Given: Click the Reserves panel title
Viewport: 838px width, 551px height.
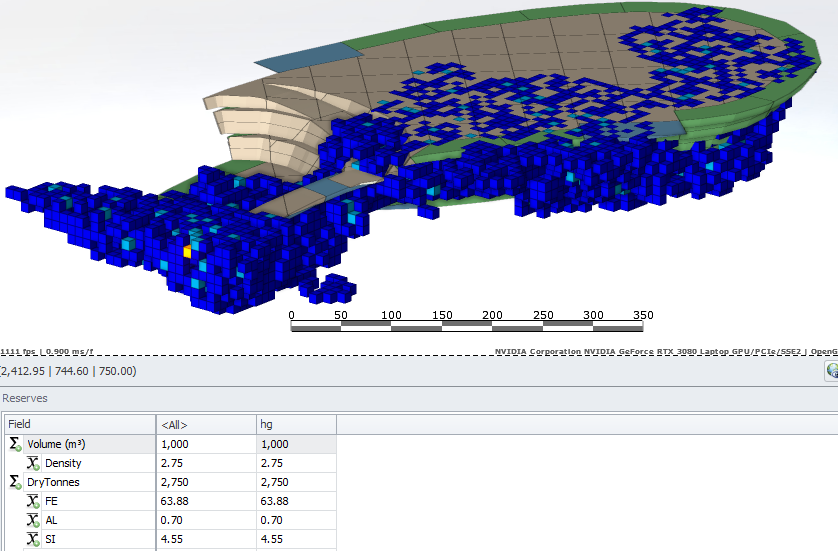Looking at the screenshot, I should point(25,398).
